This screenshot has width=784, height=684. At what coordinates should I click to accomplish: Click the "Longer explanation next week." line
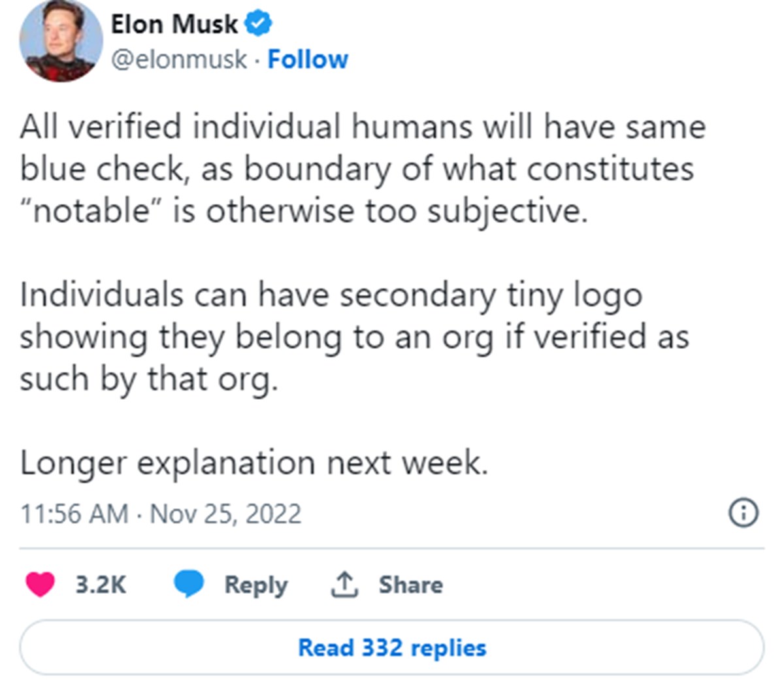point(254,463)
